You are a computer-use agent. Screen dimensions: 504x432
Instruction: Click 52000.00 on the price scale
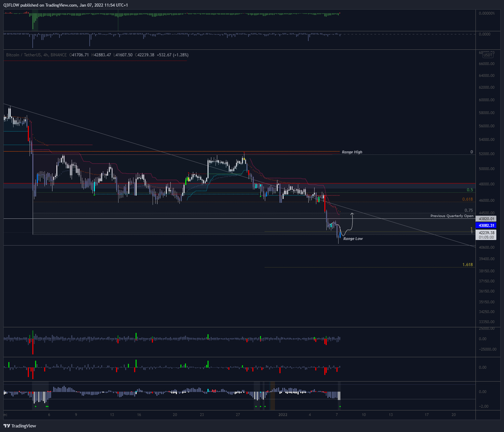486,154
